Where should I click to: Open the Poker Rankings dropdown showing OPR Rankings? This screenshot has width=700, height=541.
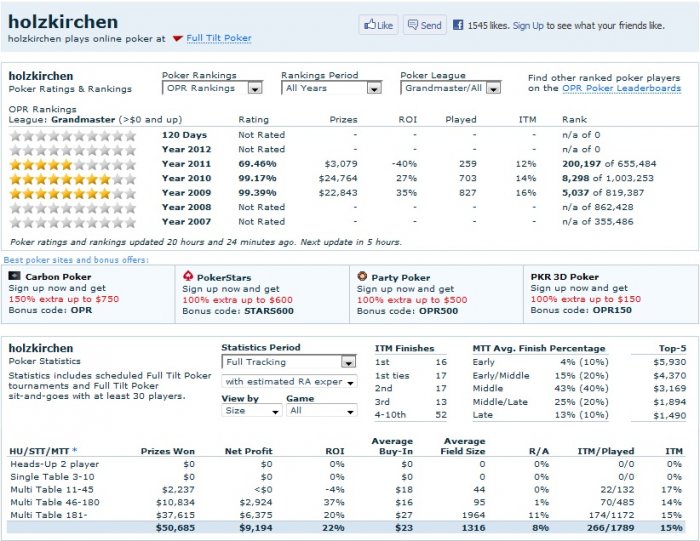(x=212, y=88)
